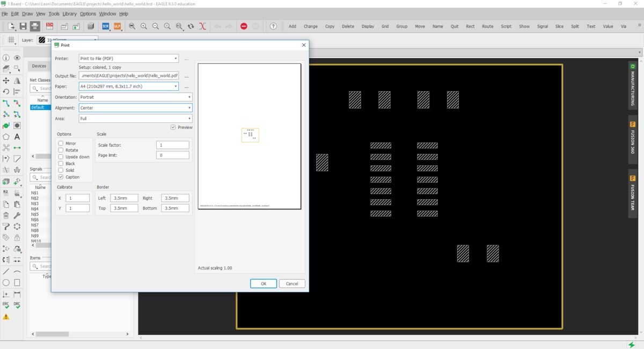Viewport: 644px width, 349px height.
Task: Open the Manufacturing side panel tab
Action: pyautogui.click(x=633, y=85)
